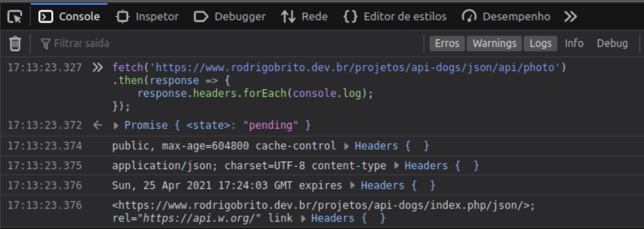
Task: Expand Headers object in cache-control row
Action: pos(347,146)
